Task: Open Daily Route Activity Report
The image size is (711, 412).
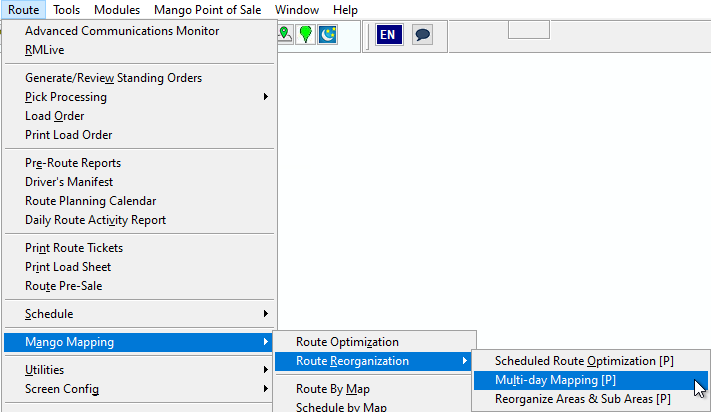Action: tap(140, 220)
